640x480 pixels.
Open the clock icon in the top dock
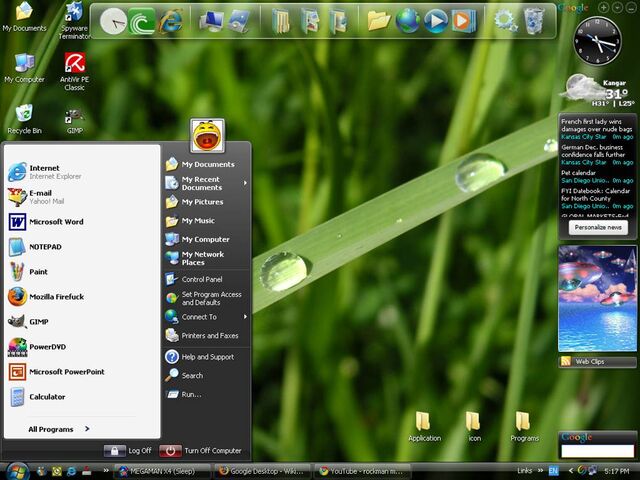(113, 22)
